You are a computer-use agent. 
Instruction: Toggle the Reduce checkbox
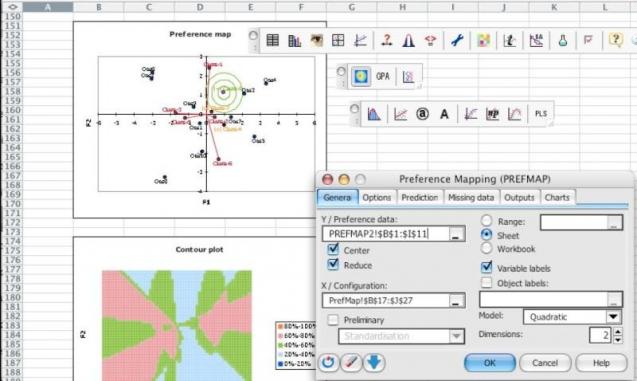click(x=333, y=264)
